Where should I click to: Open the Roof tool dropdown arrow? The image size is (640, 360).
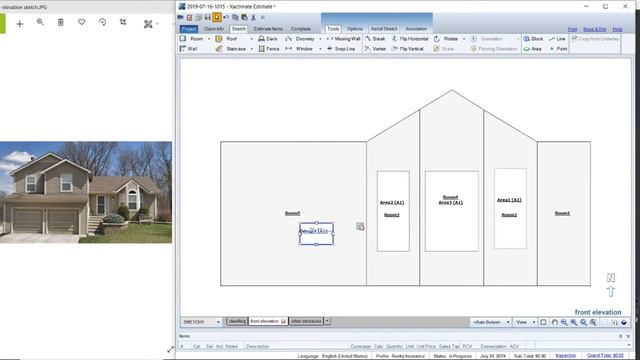251,39
